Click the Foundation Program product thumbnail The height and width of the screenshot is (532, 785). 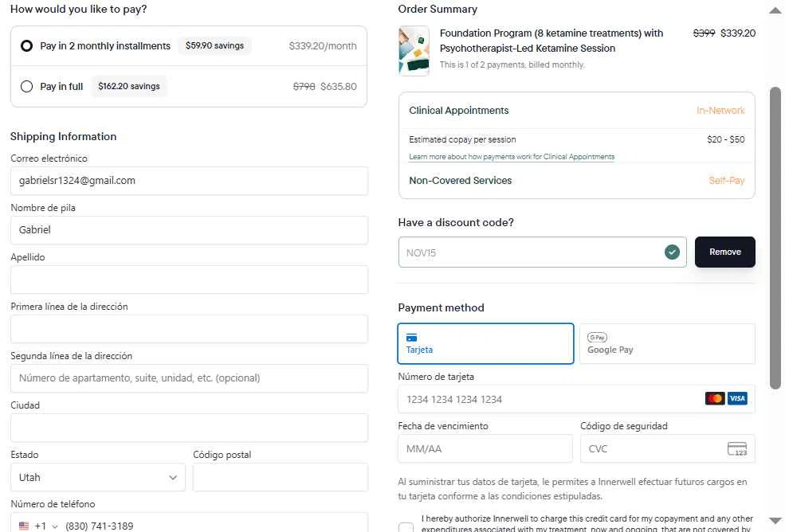414,50
